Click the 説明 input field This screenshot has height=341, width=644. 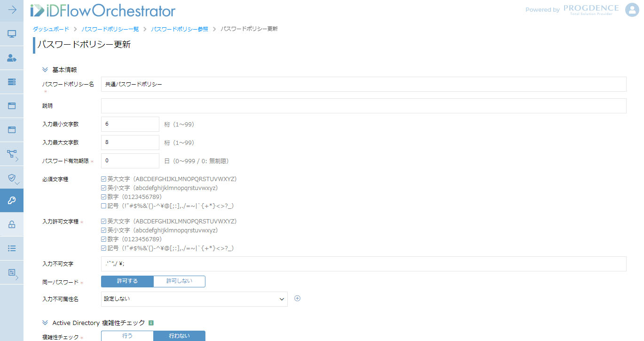pyautogui.click(x=363, y=106)
